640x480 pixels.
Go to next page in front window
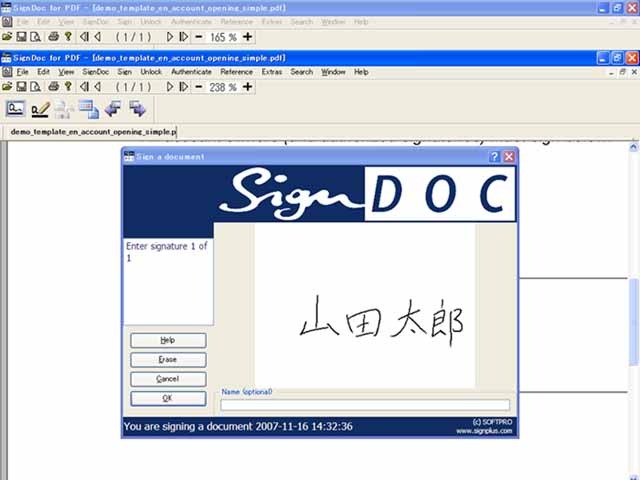170,87
